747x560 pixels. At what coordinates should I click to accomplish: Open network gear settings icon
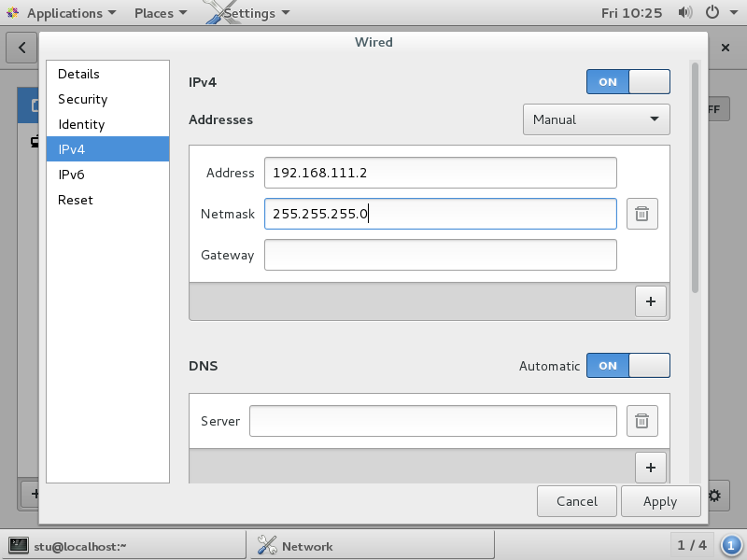(714, 495)
